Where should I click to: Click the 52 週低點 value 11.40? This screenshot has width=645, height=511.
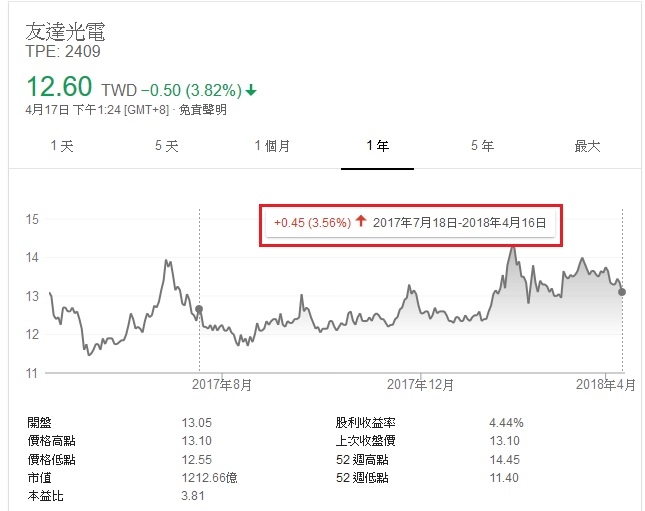504,478
